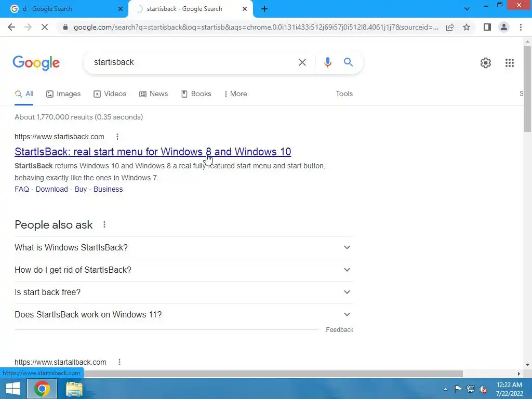532x399 pixels.
Task: Start voice search with microphone
Action: [327, 62]
